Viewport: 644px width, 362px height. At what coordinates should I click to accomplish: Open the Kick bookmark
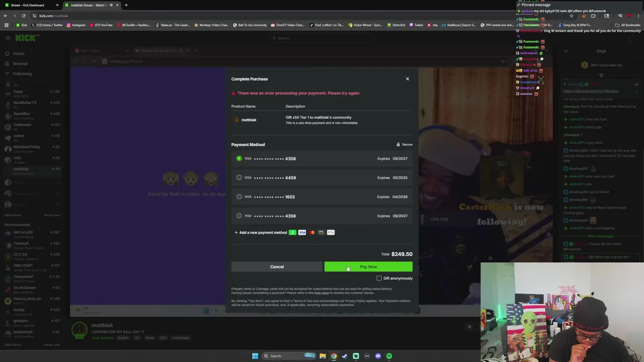22,25
